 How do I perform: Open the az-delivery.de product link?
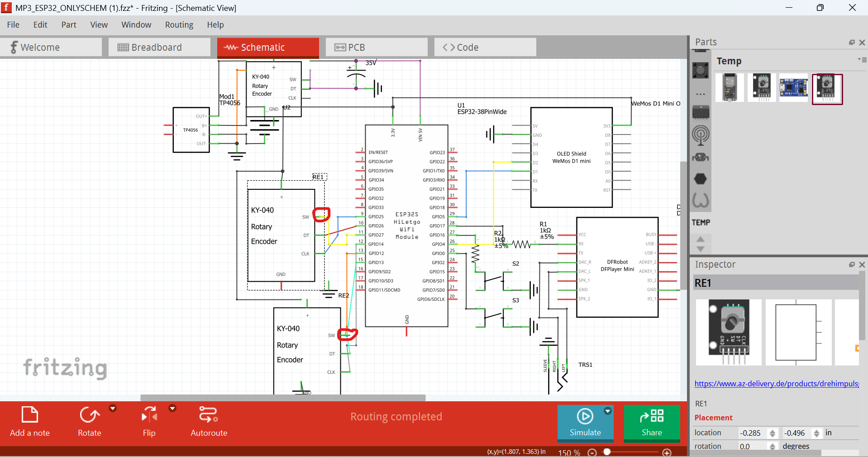[777, 384]
